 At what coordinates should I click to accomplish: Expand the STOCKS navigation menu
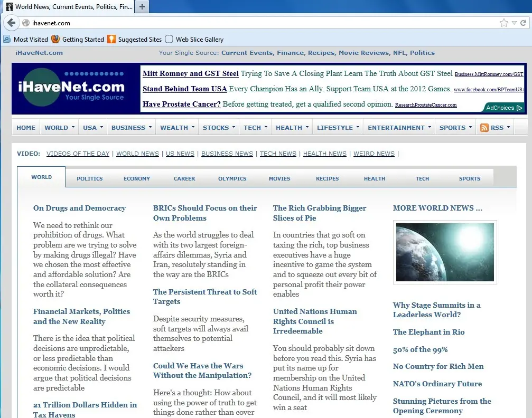pos(219,128)
